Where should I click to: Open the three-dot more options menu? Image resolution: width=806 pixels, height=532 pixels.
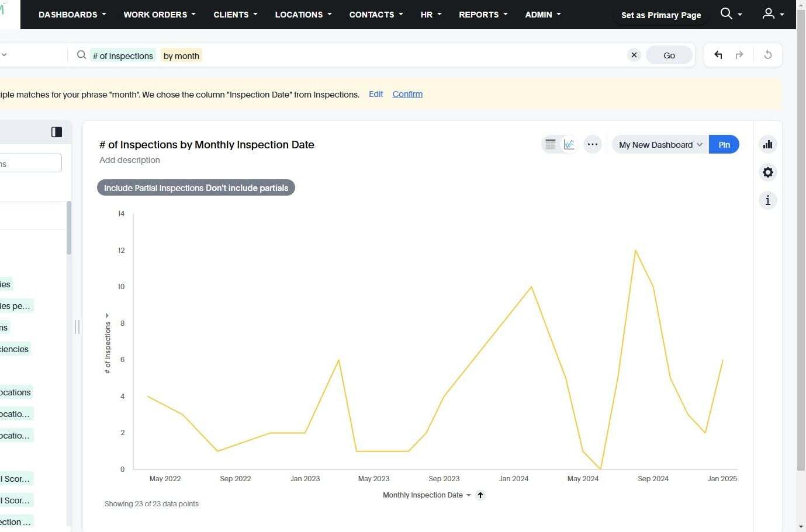[x=593, y=144]
